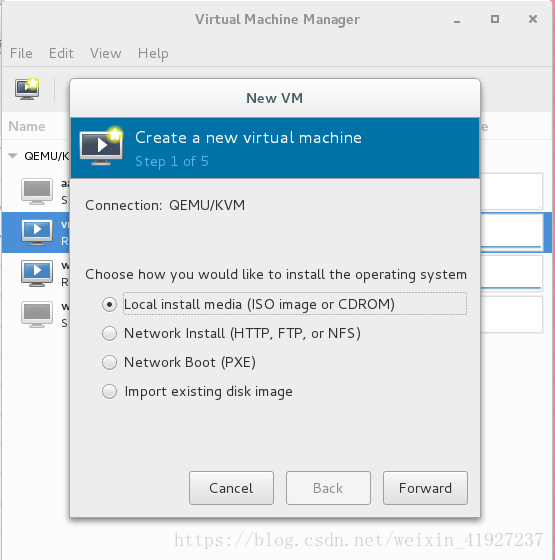Select the second running VM monitor icon
The image size is (555, 560).
coord(37,273)
